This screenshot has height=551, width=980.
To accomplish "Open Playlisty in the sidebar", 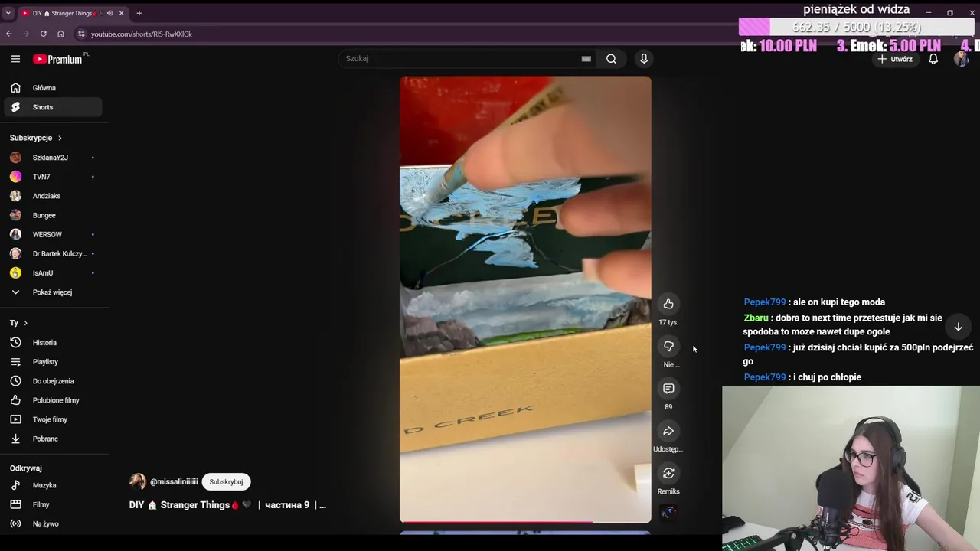I will pyautogui.click(x=52, y=362).
